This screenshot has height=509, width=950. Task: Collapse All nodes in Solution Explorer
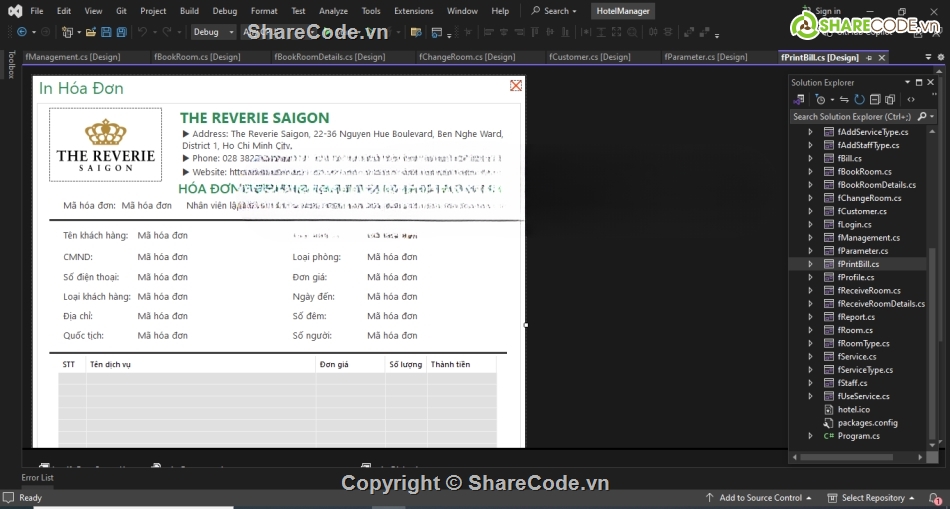875,99
